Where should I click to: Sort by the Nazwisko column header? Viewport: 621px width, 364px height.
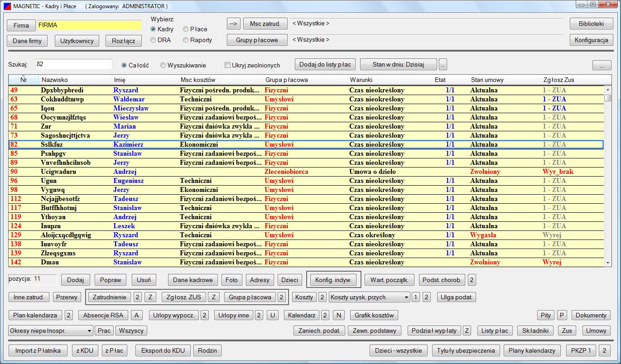[x=75, y=80]
